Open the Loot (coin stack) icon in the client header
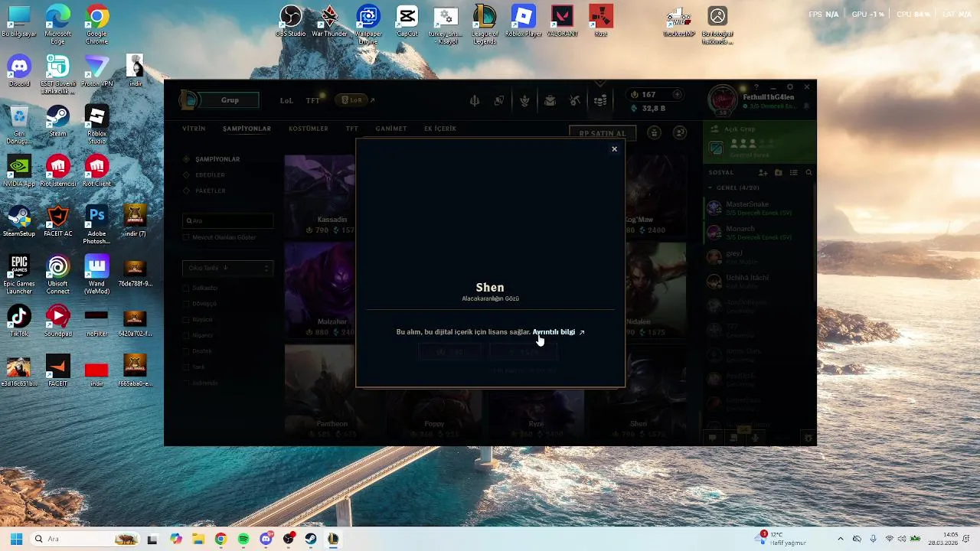 coord(601,100)
